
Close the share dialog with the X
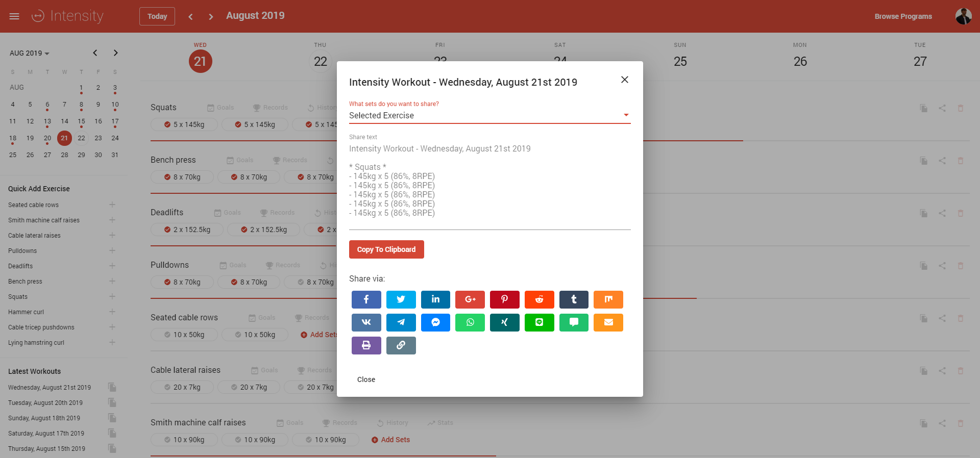[624, 80]
